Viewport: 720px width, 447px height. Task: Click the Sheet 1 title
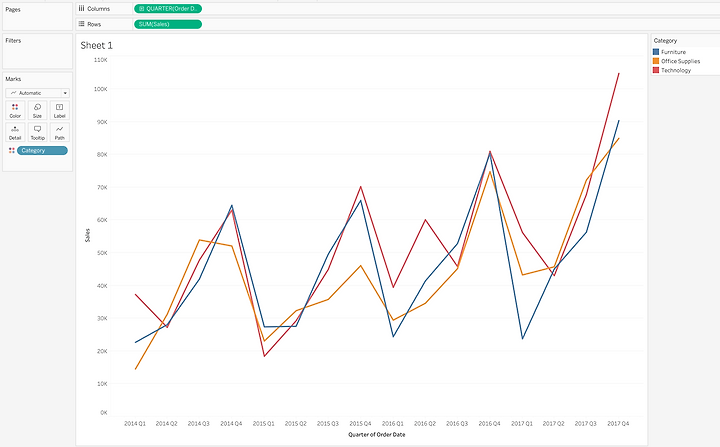tap(97, 46)
